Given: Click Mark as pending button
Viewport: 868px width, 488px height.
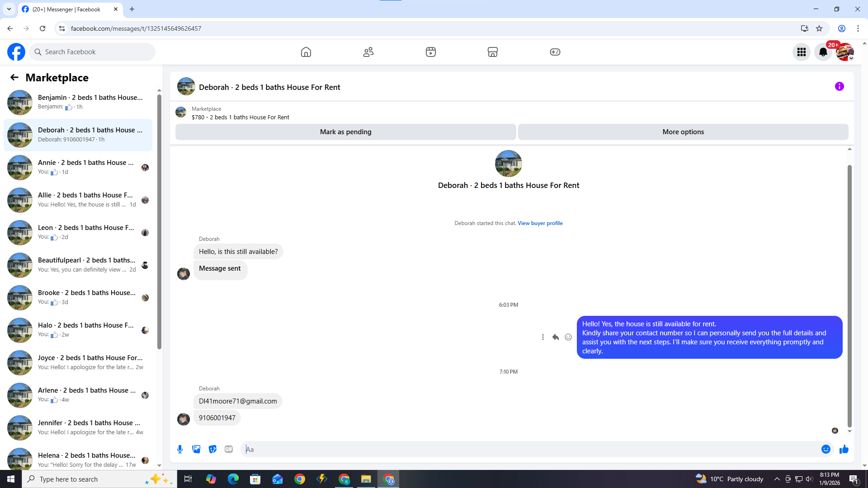Looking at the screenshot, I should click(x=345, y=132).
